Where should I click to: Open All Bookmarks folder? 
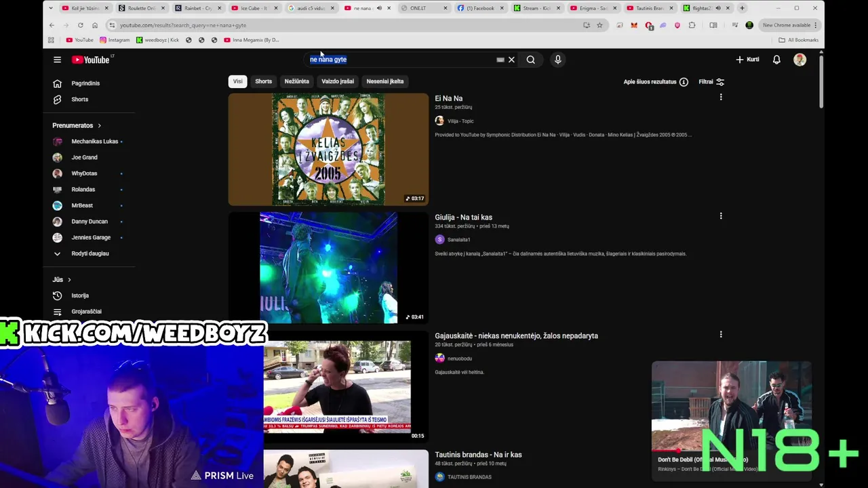(x=799, y=40)
